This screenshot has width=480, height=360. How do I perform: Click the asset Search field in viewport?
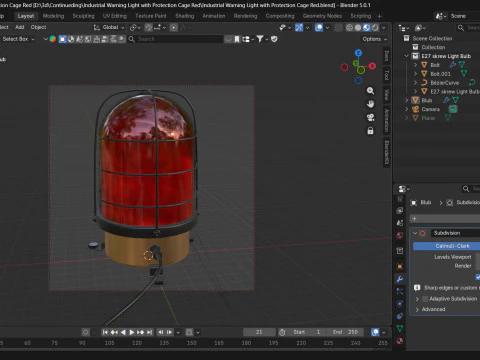[175, 39]
